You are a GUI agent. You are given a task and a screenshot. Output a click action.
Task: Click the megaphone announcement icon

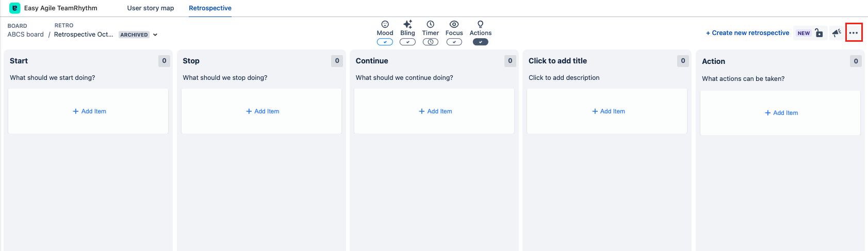[837, 33]
